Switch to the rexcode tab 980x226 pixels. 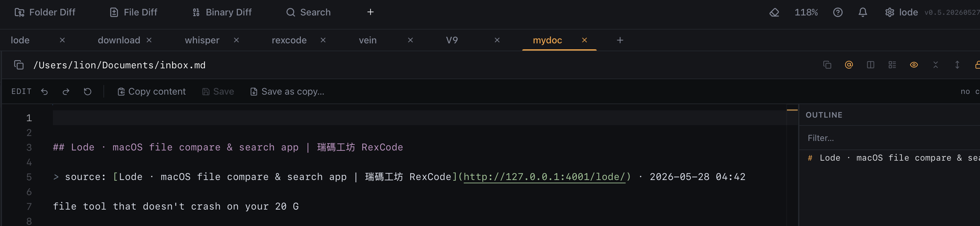(x=289, y=40)
